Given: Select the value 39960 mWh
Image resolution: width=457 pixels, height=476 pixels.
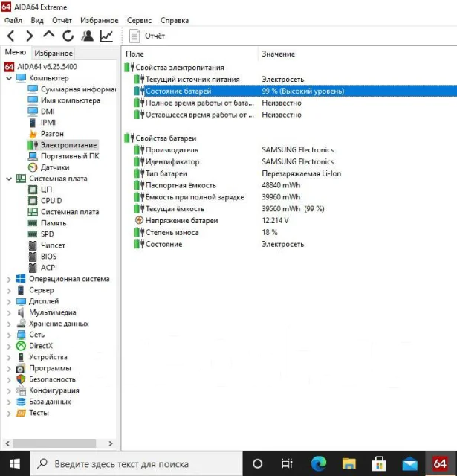Looking at the screenshot, I should pos(281,197).
